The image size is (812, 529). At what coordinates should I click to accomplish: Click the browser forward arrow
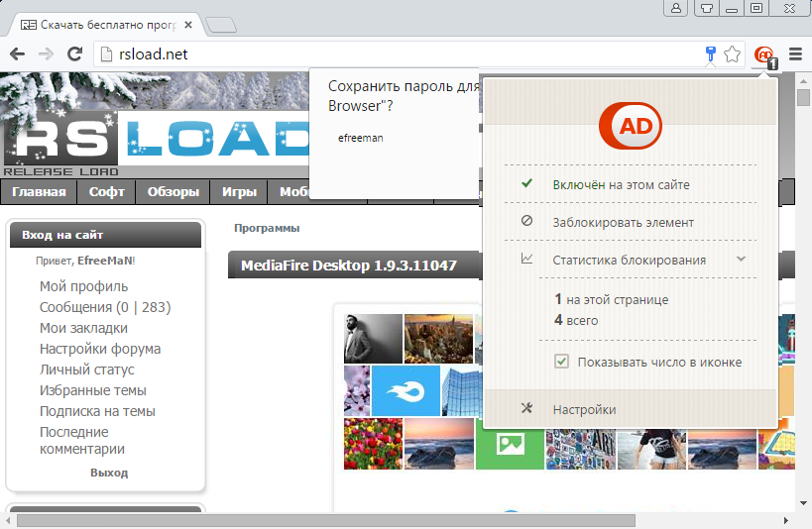46,53
